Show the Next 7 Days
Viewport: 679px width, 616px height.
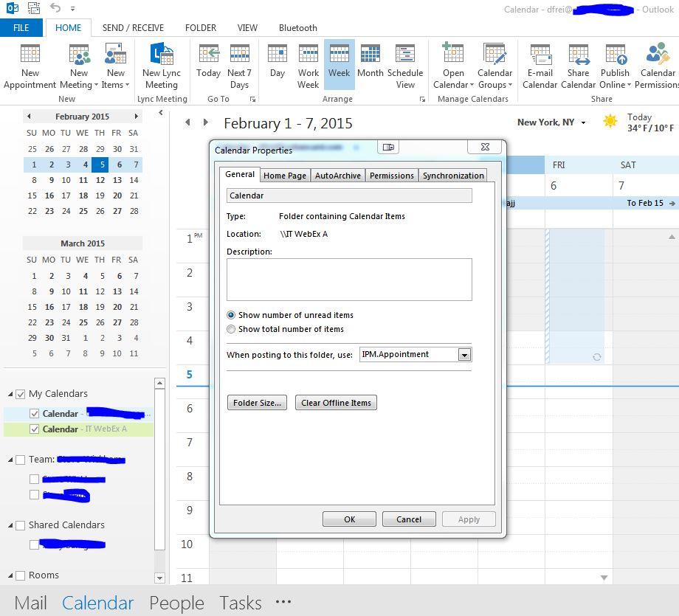pyautogui.click(x=239, y=66)
